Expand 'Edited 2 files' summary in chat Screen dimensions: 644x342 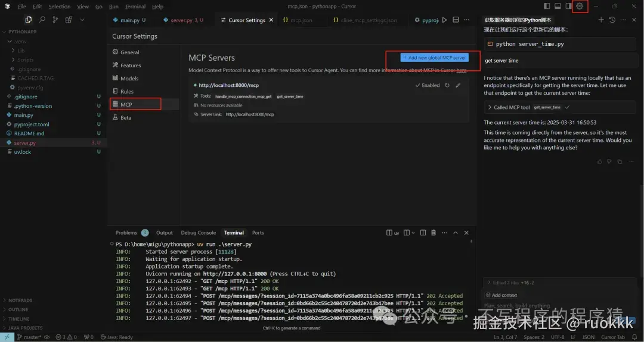510,283
